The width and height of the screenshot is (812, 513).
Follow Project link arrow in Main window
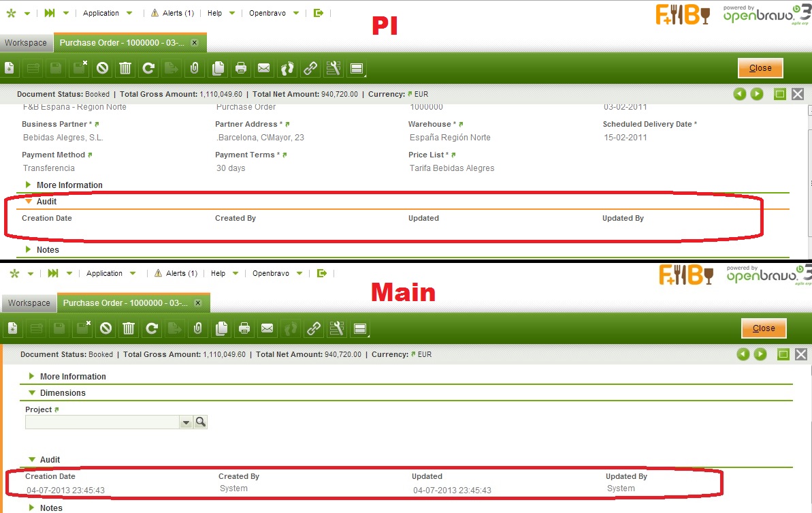tap(57, 410)
